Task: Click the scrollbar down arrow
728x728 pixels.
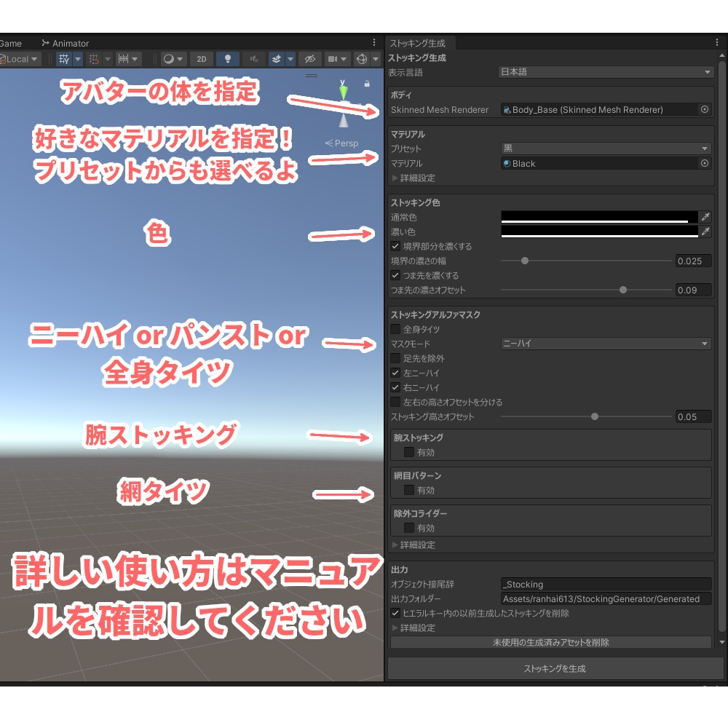Action: 721,642
